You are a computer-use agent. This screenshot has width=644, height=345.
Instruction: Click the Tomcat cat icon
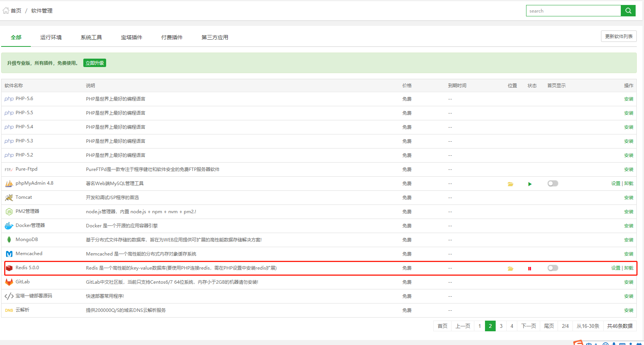(x=9, y=198)
